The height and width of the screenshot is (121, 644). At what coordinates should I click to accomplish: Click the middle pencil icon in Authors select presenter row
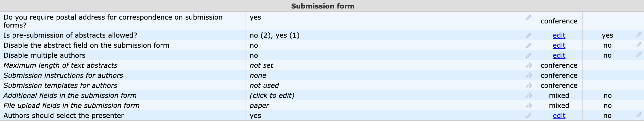pos(529,116)
